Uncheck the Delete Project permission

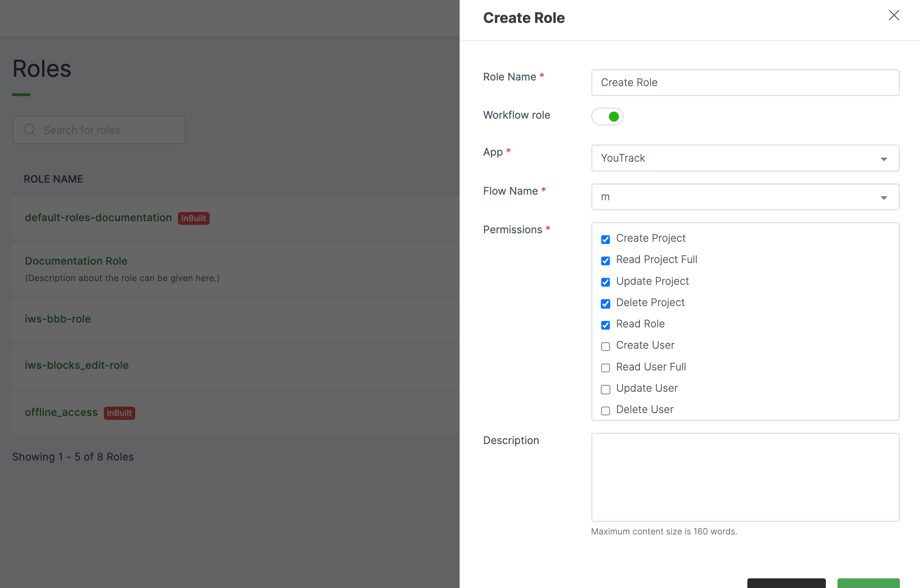coord(605,304)
